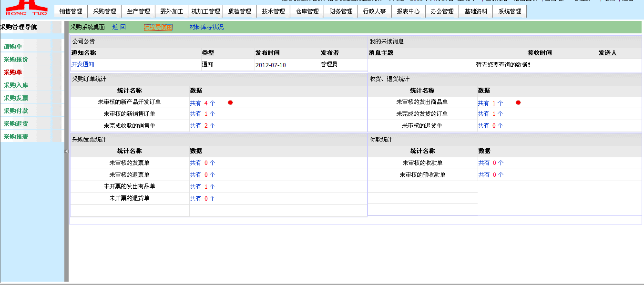Open the 办公管理 menu

(x=442, y=11)
